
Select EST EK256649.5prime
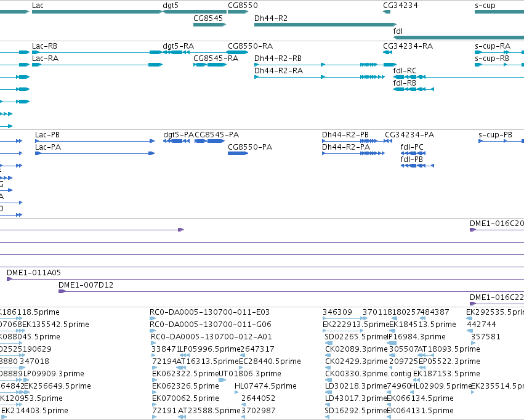coord(57,386)
